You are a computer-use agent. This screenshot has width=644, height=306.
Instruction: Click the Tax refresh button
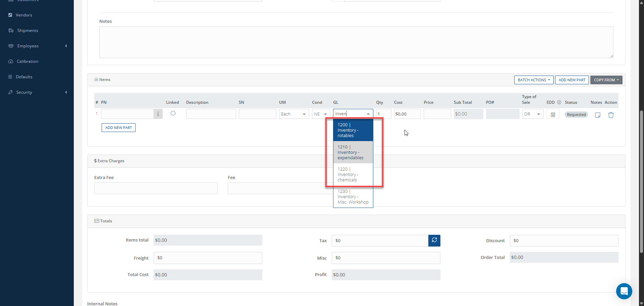[434, 241]
